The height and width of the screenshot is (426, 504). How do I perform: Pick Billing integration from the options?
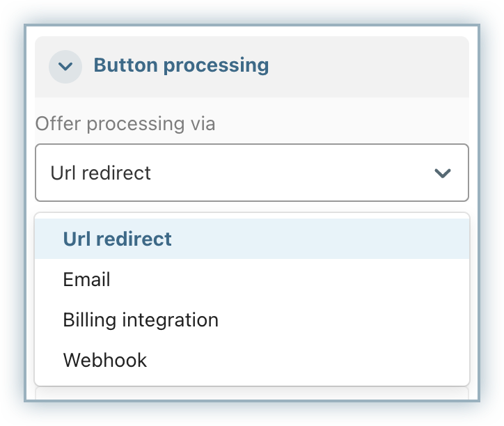(x=141, y=320)
